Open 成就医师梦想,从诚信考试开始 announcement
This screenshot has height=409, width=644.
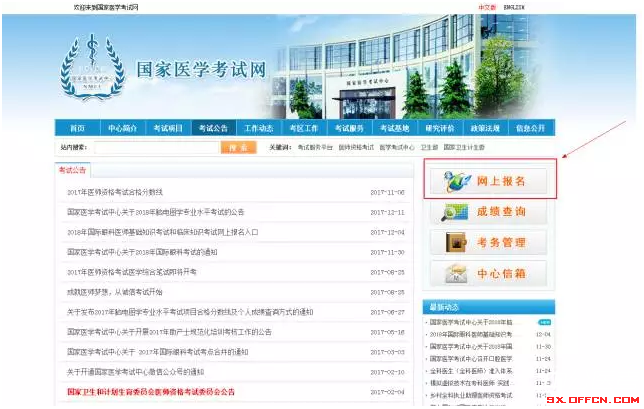115,292
